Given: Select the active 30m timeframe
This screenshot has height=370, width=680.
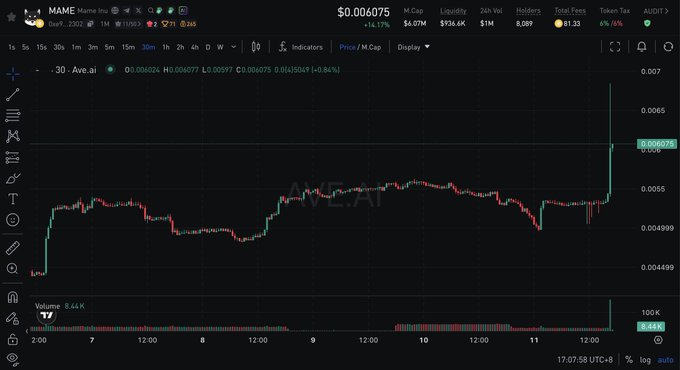Looking at the screenshot, I should pos(148,47).
